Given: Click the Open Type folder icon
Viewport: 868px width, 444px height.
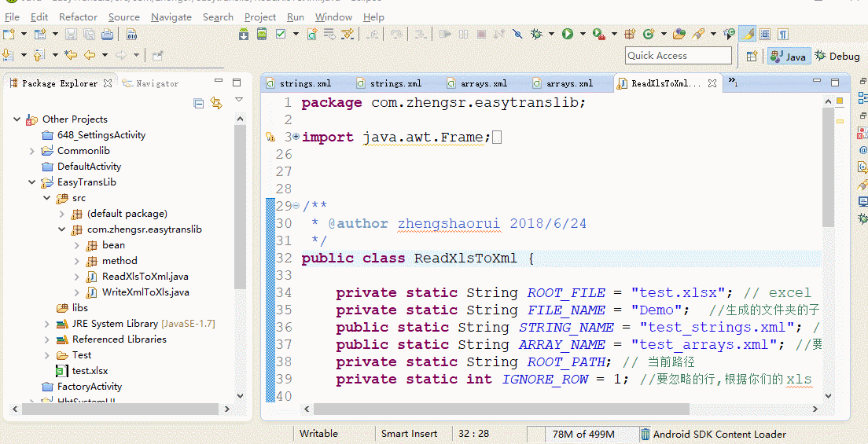Looking at the screenshot, I should pyautogui.click(x=679, y=35).
